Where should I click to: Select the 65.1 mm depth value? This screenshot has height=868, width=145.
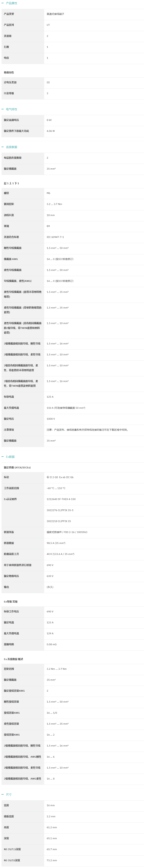click(x=52, y=838)
